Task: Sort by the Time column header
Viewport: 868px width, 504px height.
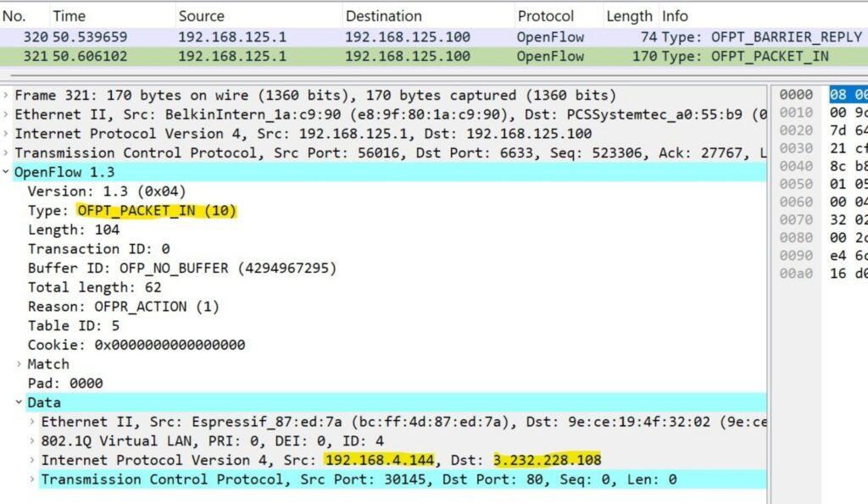Action: pos(70,16)
